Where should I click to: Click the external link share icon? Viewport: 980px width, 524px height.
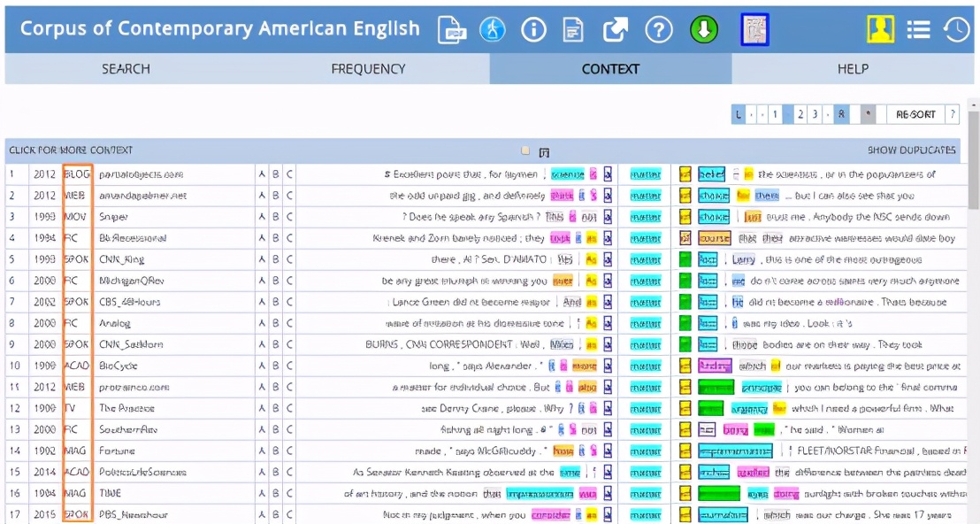[x=616, y=29]
